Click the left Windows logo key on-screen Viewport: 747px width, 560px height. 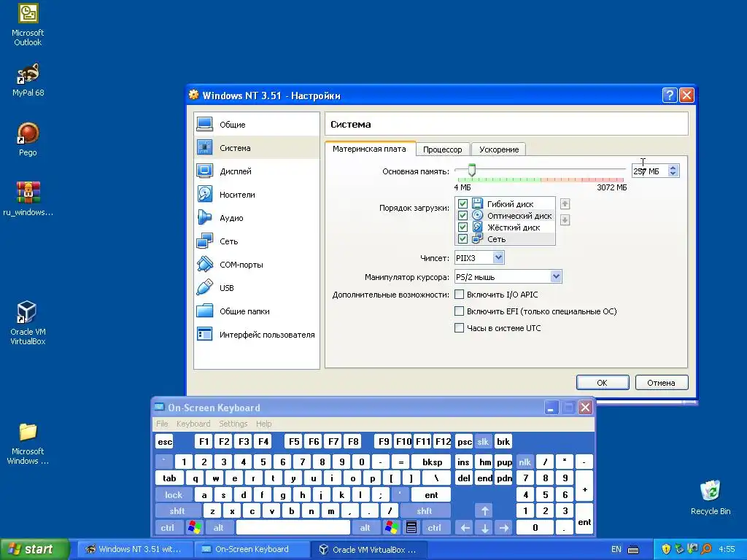[195, 528]
